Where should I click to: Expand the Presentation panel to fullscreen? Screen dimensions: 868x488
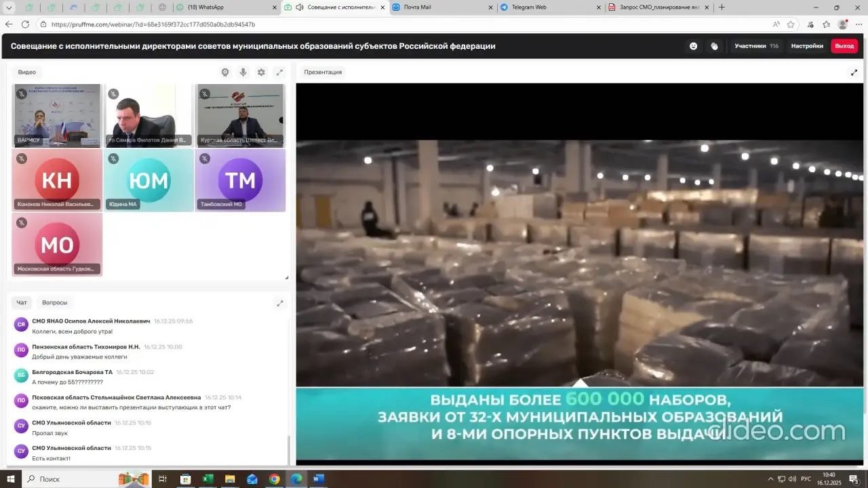click(854, 73)
